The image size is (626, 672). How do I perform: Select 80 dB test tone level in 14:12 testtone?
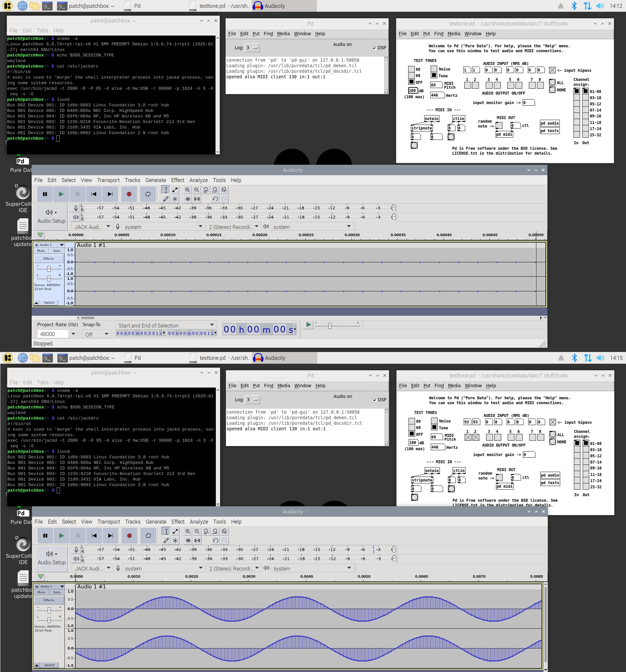411,69
